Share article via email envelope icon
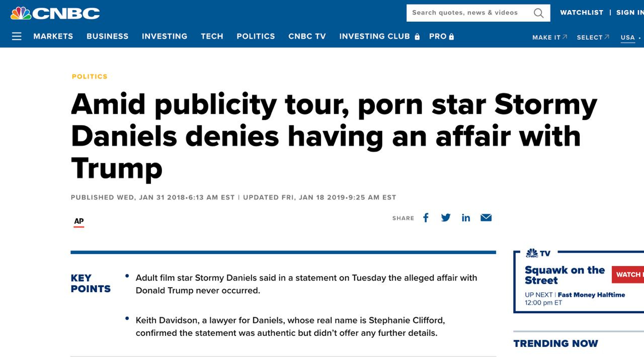The image size is (644, 357). coord(486,218)
